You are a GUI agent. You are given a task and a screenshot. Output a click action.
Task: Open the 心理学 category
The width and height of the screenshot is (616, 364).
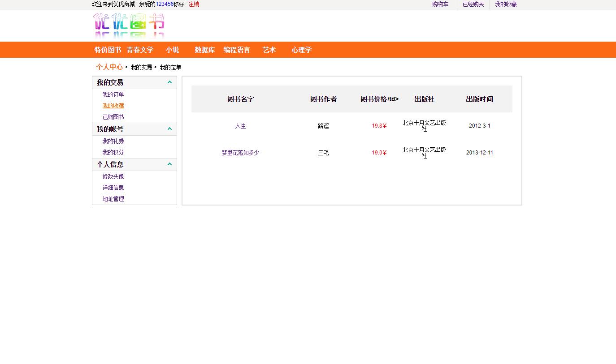(301, 50)
